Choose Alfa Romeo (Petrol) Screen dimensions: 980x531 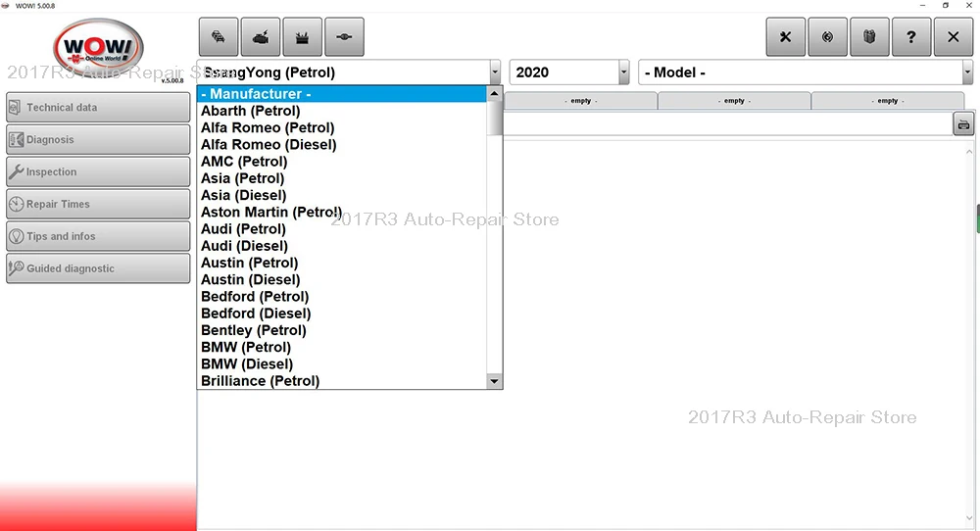[342, 127]
